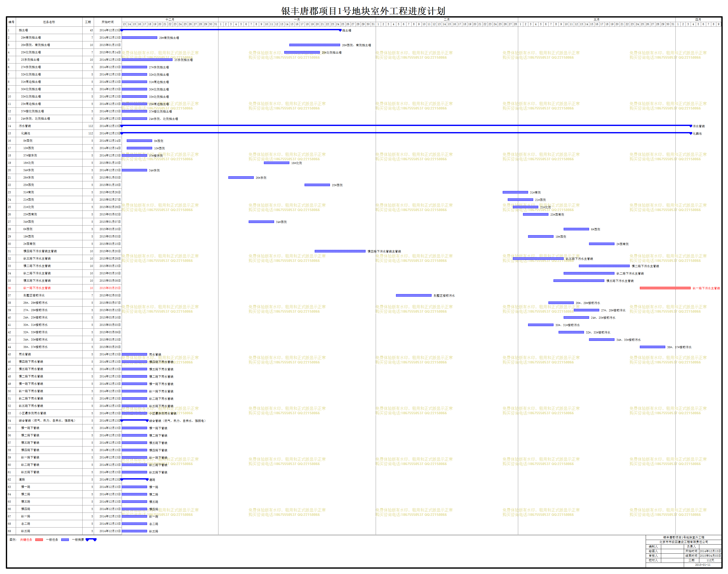728x574 pixels.
Task: Click the red 关键任务 legend swatch
Action: pyautogui.click(x=39, y=540)
